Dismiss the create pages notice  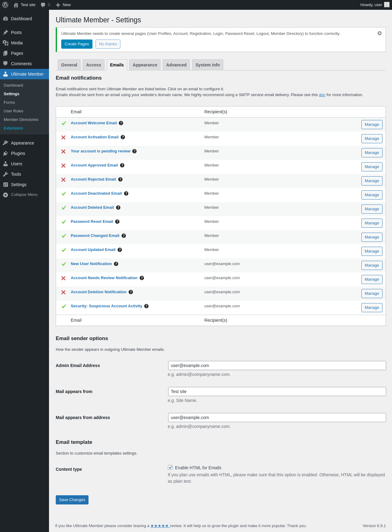click(379, 33)
